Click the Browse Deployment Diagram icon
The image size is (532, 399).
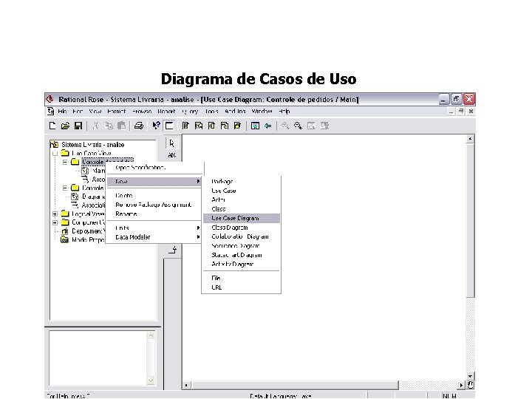[x=237, y=126]
